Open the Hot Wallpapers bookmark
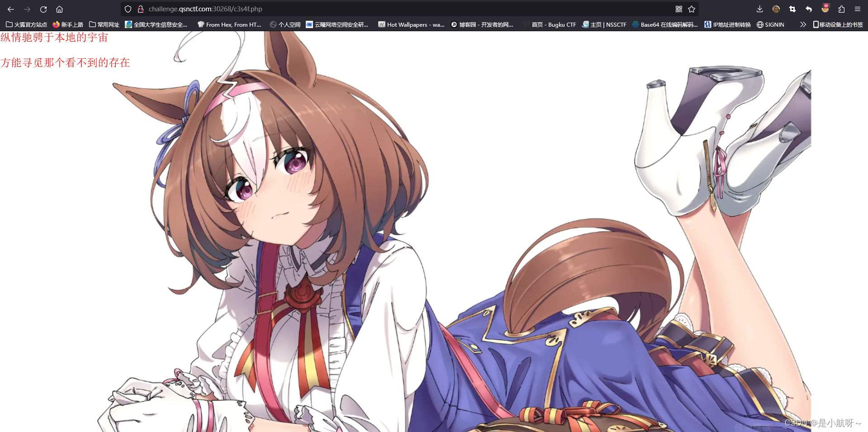 [x=411, y=24]
